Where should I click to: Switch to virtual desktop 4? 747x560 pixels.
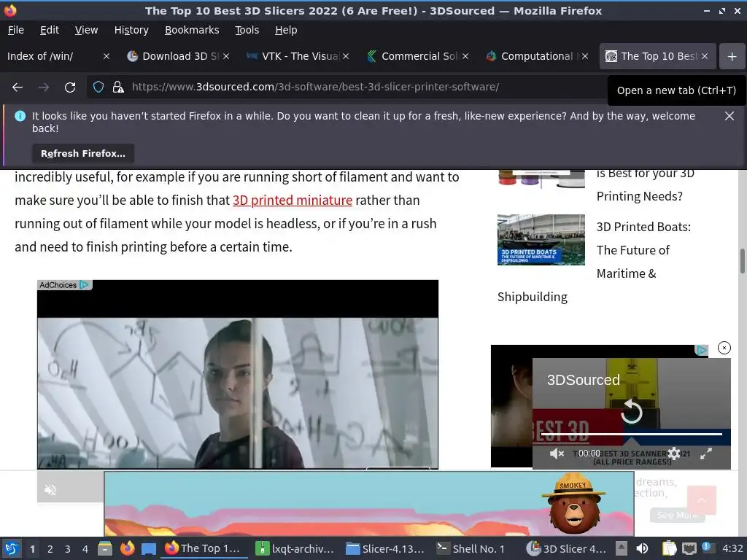[85, 549]
